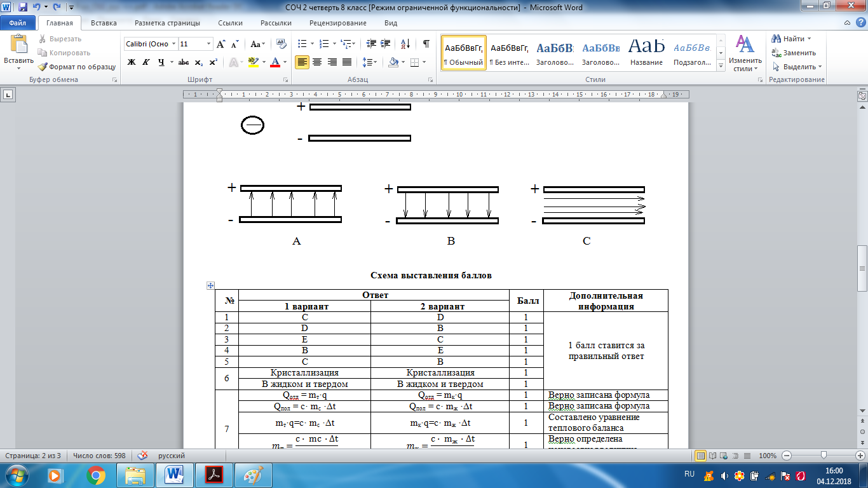Switch to the Ссылки tab
This screenshot has height=488, width=868.
pos(230,23)
